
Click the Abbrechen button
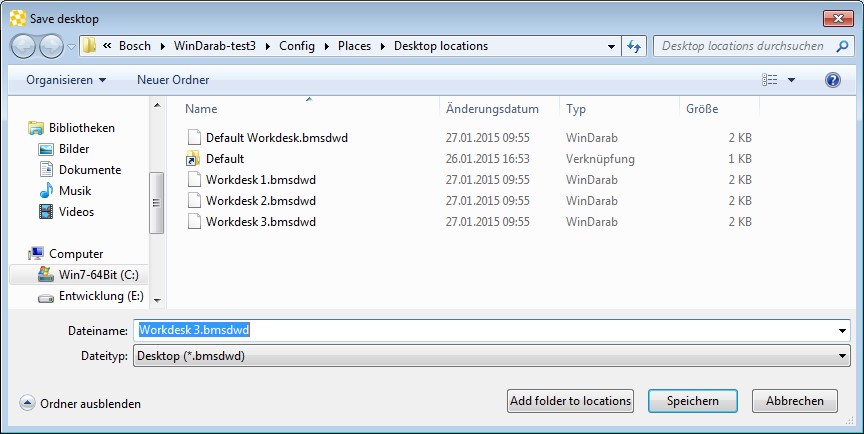pos(795,401)
